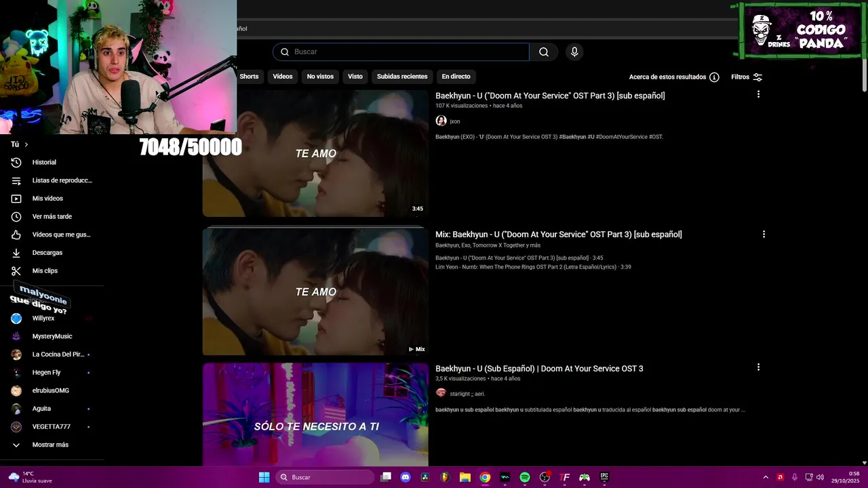Open Epic Games Launcher from the taskbar
The width and height of the screenshot is (868, 488).
click(x=604, y=477)
